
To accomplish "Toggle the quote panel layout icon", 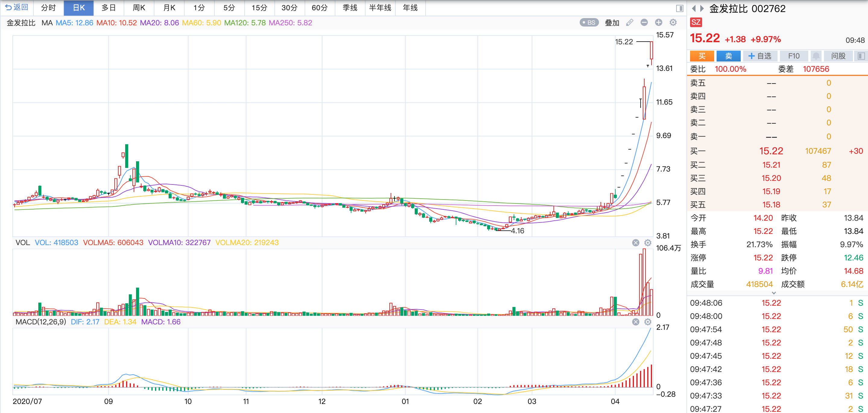I will click(861, 56).
